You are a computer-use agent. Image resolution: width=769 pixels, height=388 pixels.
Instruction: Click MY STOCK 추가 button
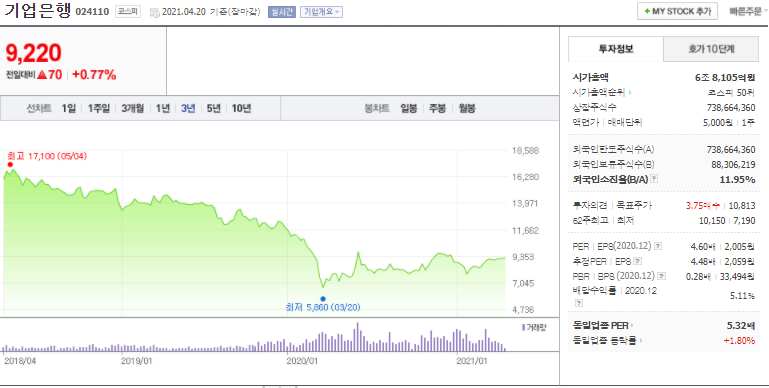(x=677, y=11)
